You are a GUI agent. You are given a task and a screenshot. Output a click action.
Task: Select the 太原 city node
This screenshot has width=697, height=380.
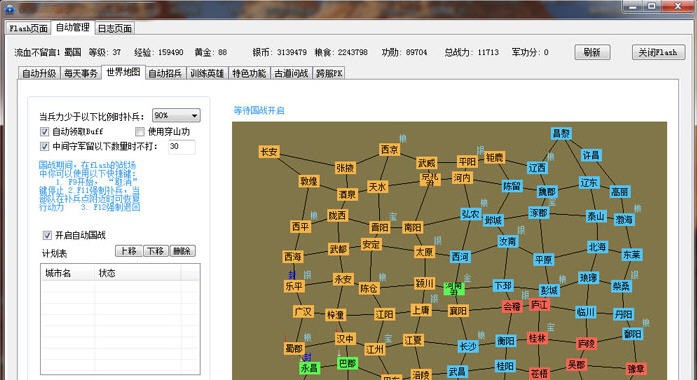(x=424, y=252)
